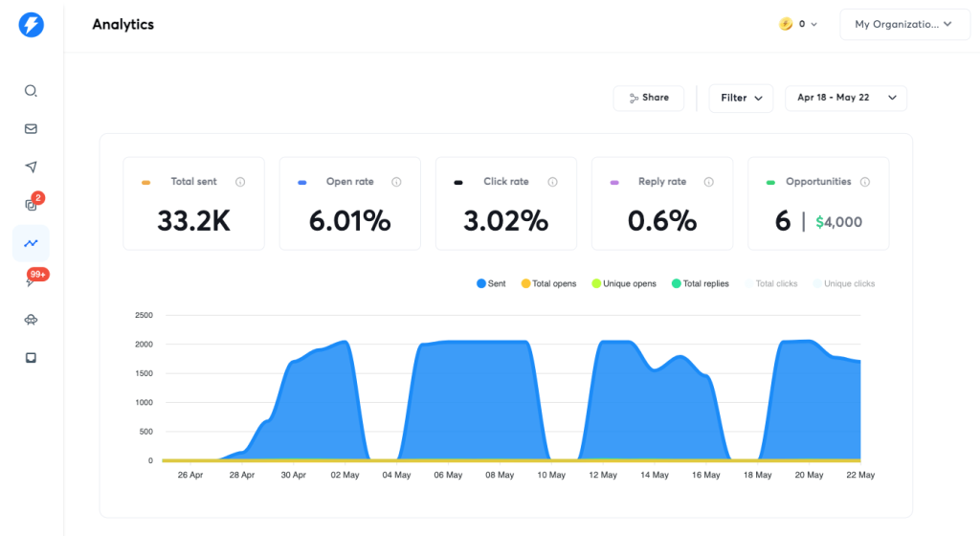Click the 2500 y-axis label

(144, 315)
